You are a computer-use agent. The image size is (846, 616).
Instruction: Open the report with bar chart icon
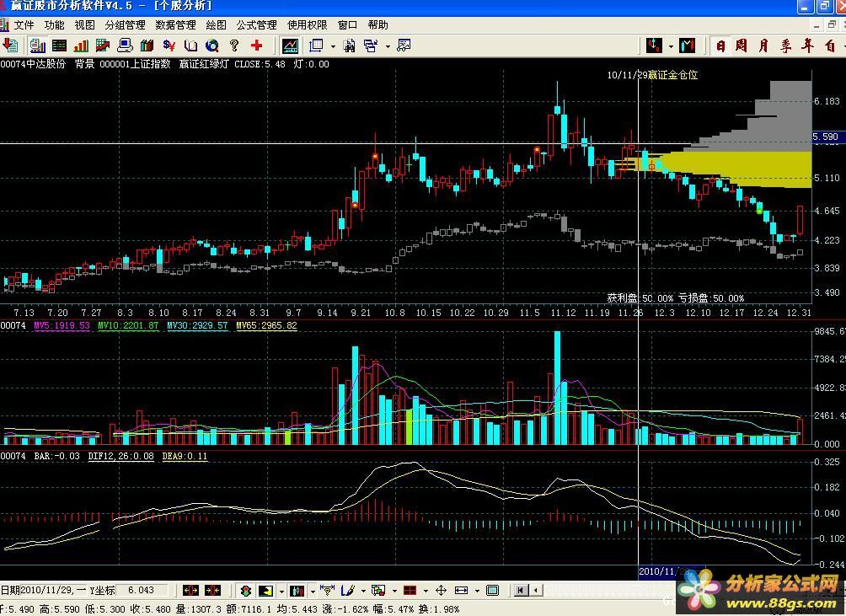(38, 46)
